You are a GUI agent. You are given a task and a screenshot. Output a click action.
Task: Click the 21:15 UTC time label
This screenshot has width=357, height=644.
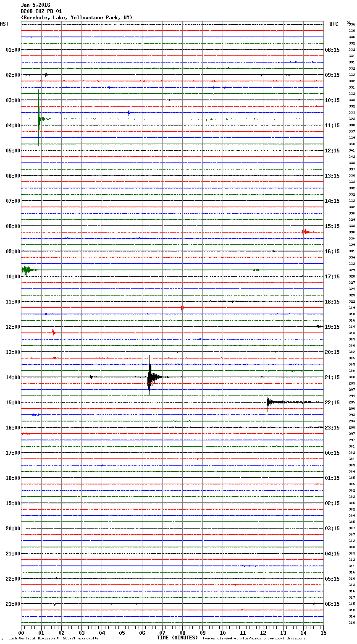332,377
